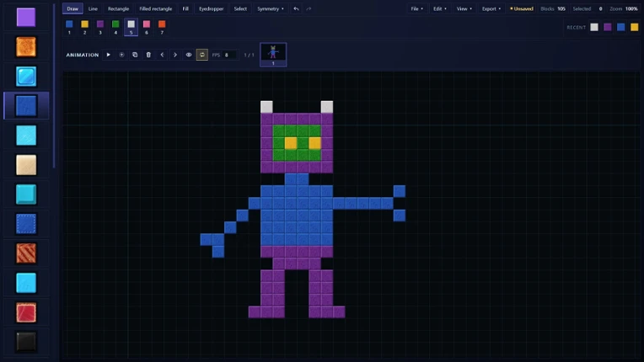
Task: Choose the glossy light-blue glass block
Action: click(26, 77)
